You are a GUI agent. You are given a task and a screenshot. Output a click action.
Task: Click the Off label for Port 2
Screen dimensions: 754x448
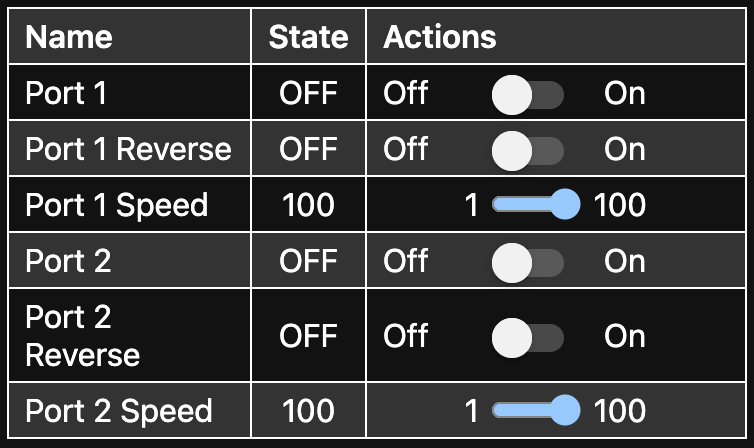tap(406, 262)
